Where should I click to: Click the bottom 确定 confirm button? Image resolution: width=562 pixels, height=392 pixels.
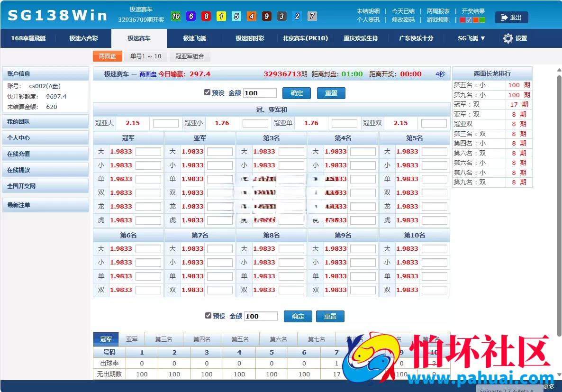pyautogui.click(x=298, y=316)
